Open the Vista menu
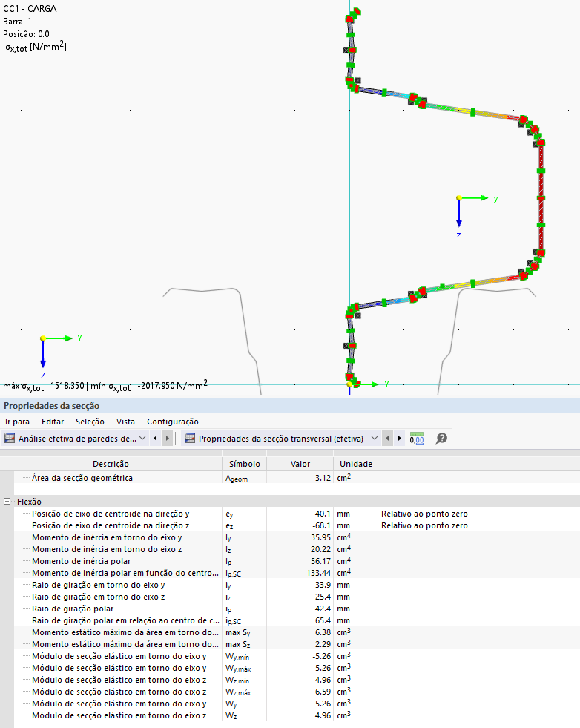Screen dimensions: 580x728 click(125, 422)
